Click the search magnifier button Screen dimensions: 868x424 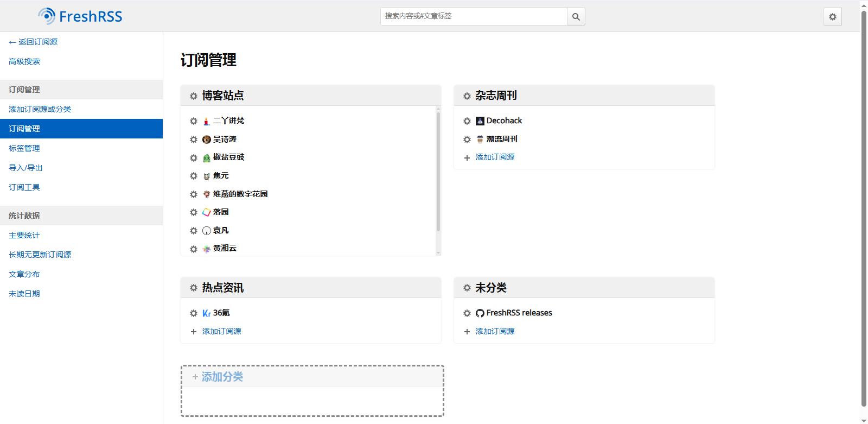(576, 16)
